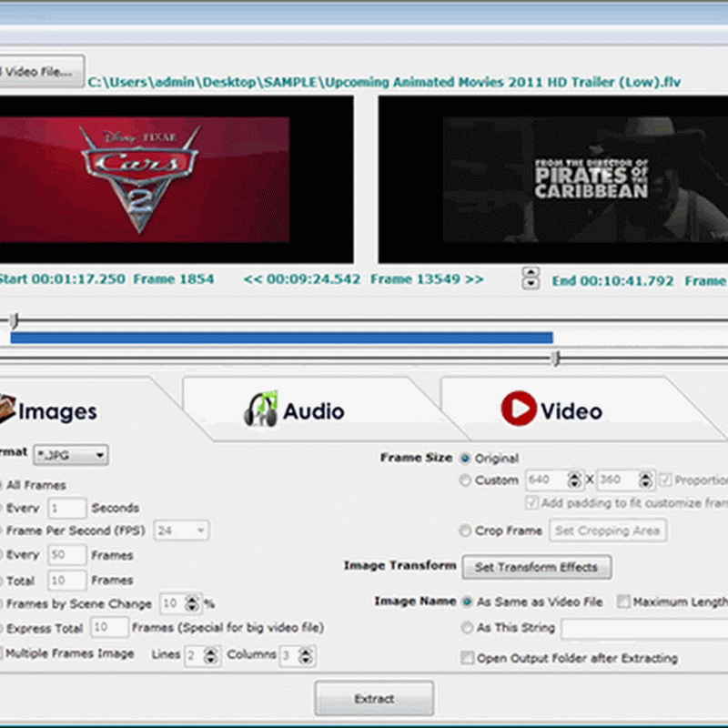
Task: Select As This String naming option
Action: click(x=467, y=628)
